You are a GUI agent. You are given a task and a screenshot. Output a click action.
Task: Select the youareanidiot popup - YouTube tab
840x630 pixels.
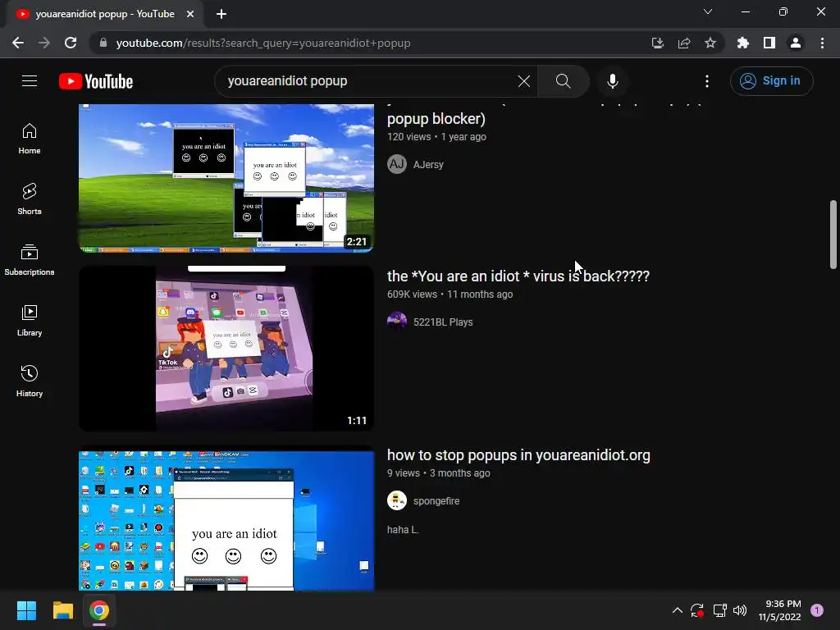(x=105, y=14)
